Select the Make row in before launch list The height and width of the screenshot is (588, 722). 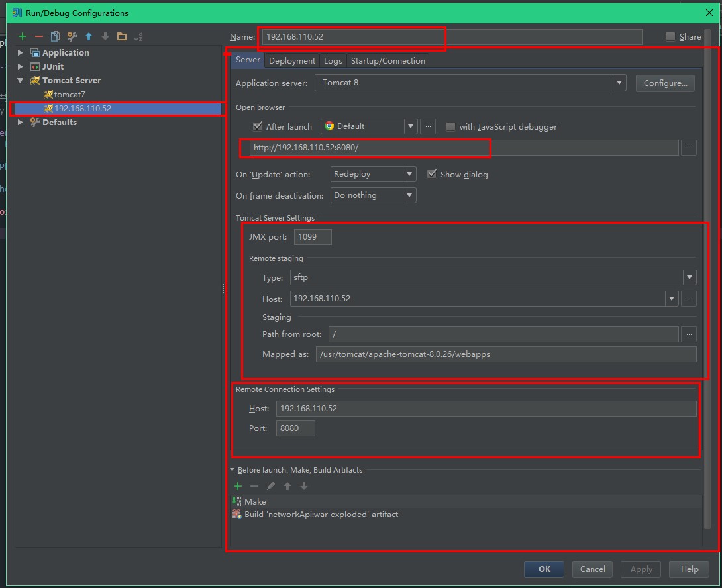coord(466,501)
